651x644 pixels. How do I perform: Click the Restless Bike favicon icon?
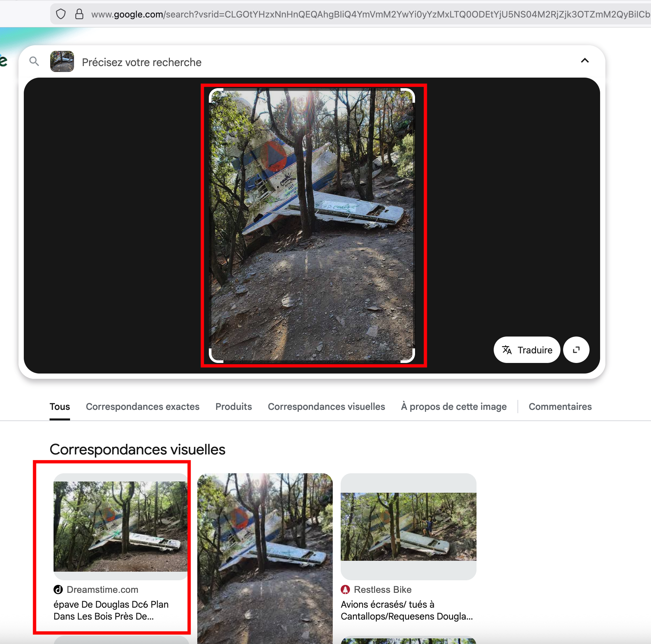coord(345,590)
